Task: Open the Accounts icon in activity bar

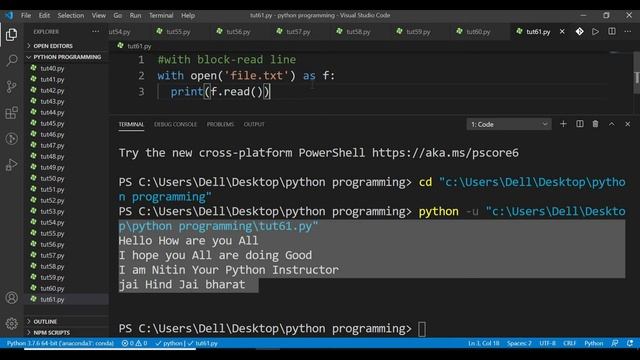Action: tap(11, 298)
